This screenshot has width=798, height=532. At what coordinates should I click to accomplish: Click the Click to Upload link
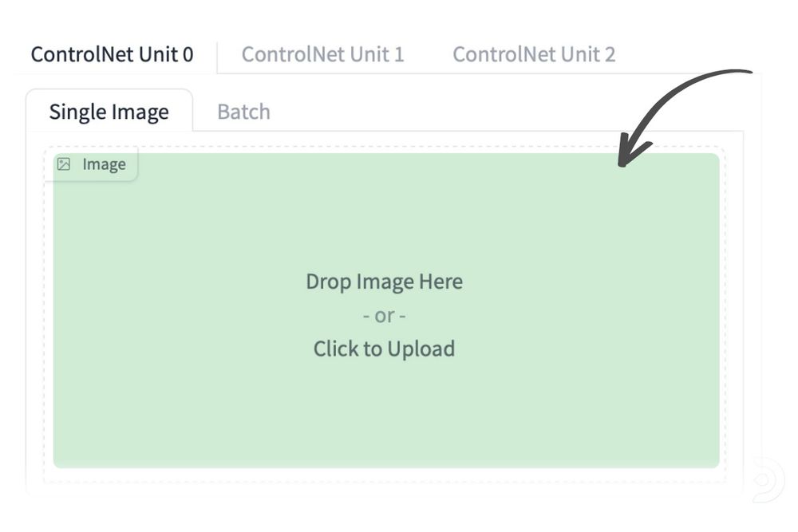click(384, 349)
